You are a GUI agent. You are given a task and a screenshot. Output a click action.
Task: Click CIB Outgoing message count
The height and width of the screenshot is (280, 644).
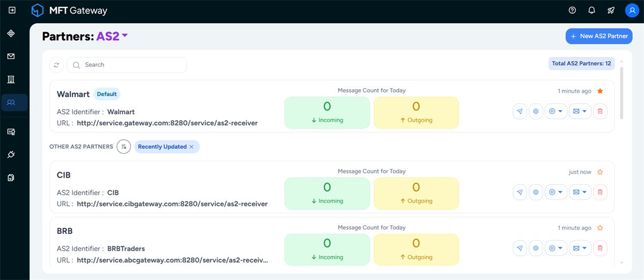point(416,193)
